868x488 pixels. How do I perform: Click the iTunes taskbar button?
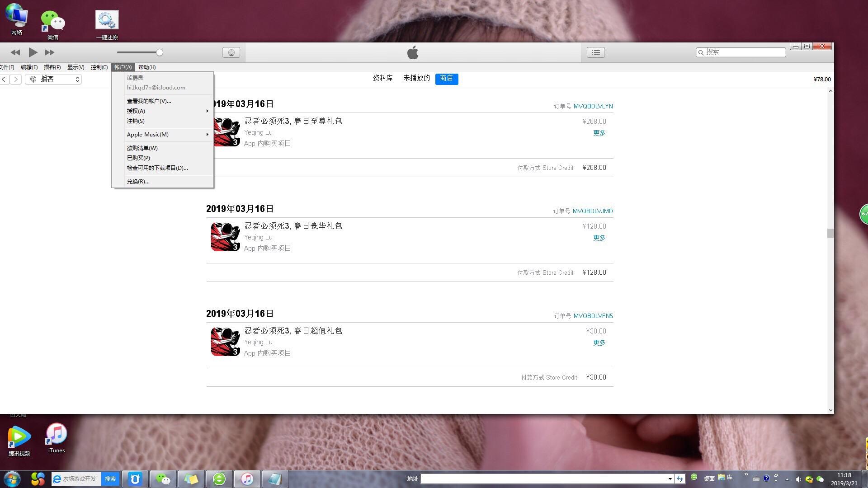247,479
